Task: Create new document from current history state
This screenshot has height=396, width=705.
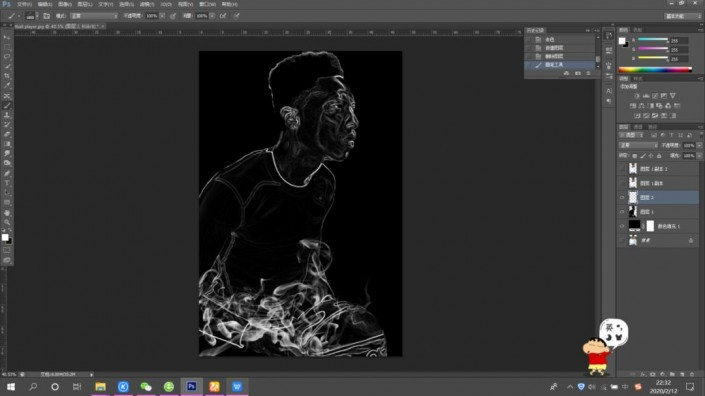Action: pyautogui.click(x=567, y=73)
